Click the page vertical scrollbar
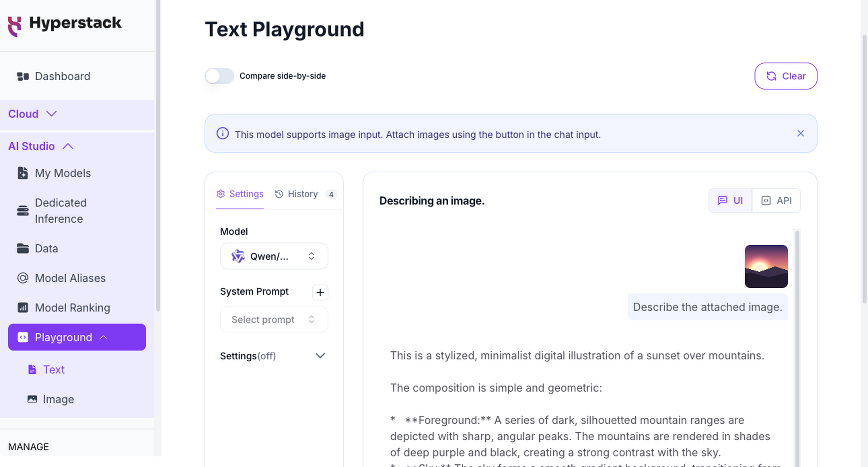This screenshot has height=467, width=868. tap(865, 169)
